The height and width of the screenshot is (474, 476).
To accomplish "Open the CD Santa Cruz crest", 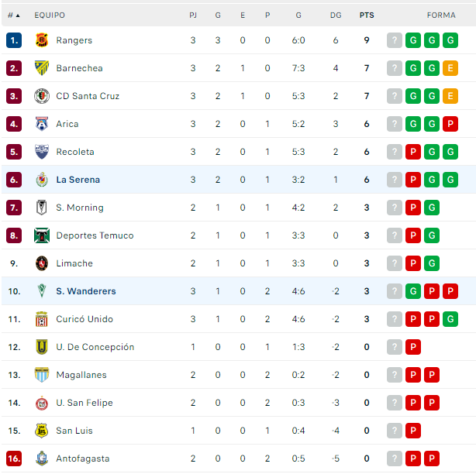I will [x=42, y=96].
